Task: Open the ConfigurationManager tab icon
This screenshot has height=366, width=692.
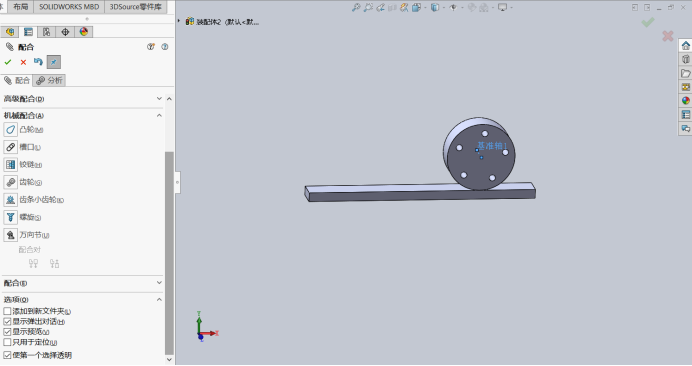Action: (x=47, y=32)
